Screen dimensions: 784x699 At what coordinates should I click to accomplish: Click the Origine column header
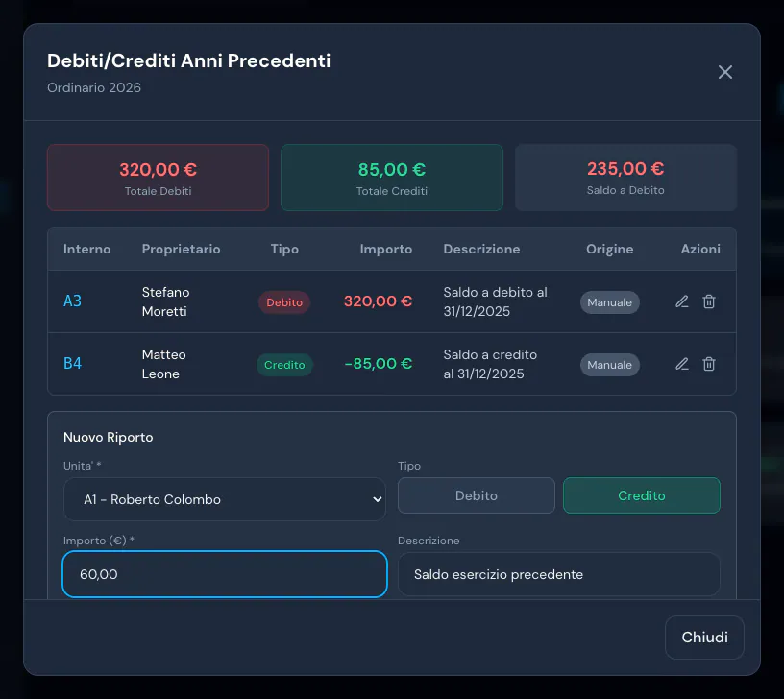(x=609, y=249)
